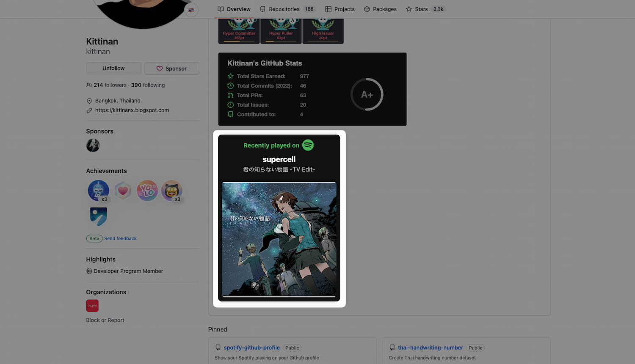The width and height of the screenshot is (635, 364).
Task: Click the Public badge on thai-handwriting-number
Action: click(x=475, y=348)
